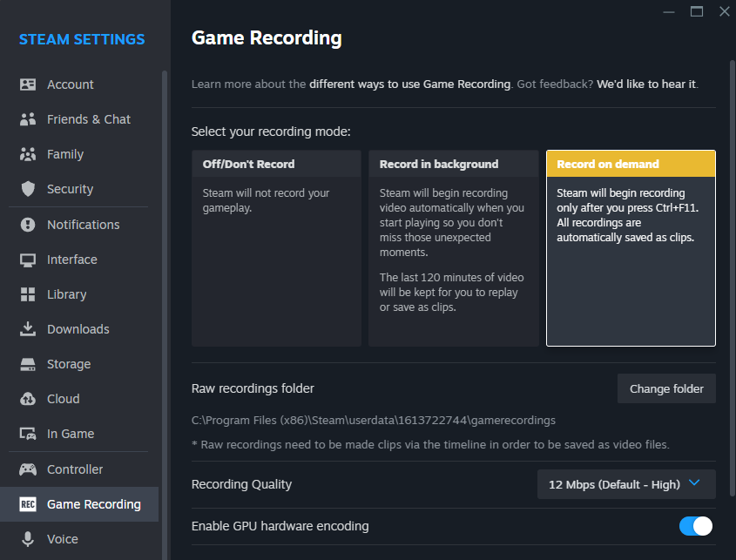The width and height of the screenshot is (736, 560).
Task: Select Record on demand mode
Action: pos(631,248)
